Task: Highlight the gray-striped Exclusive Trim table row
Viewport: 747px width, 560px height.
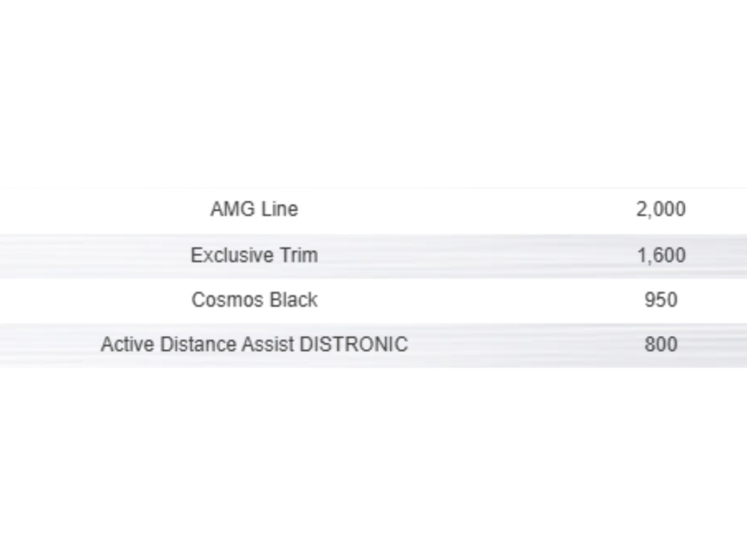Action: pyautogui.click(x=467, y=256)
